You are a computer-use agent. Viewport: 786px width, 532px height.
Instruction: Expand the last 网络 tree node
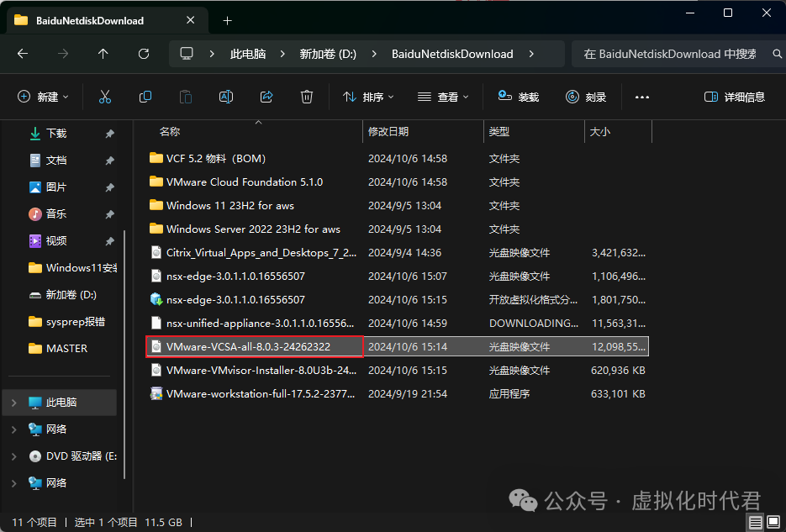point(14,483)
